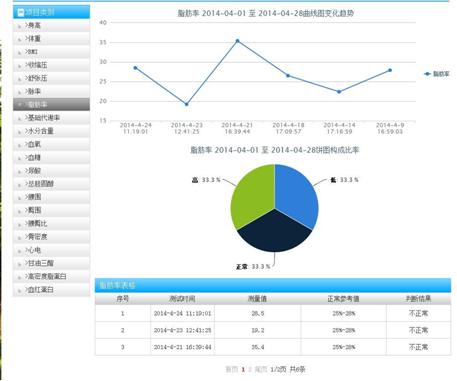The image size is (457, 381).
Task: Go to page 2 of table
Action: (x=250, y=369)
